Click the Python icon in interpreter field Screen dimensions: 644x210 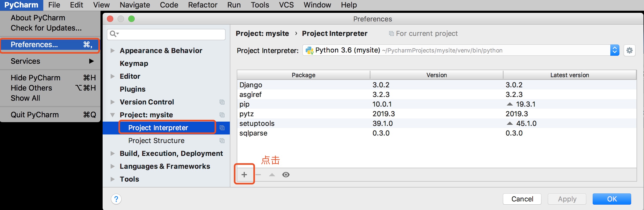(x=309, y=50)
